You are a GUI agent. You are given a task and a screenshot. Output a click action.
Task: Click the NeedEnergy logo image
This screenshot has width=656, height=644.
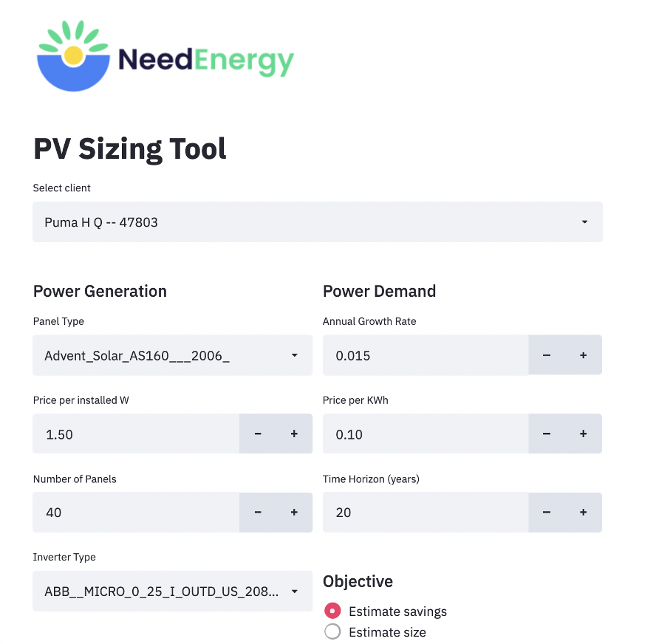click(165, 55)
